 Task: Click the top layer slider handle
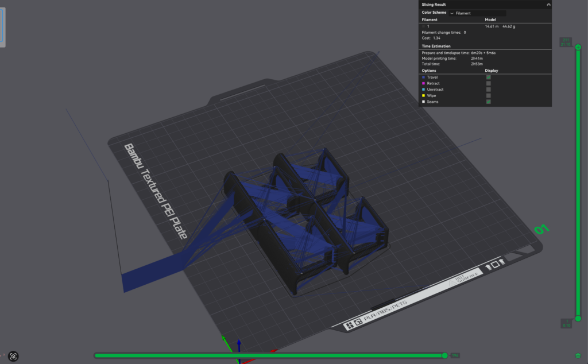[578, 47]
